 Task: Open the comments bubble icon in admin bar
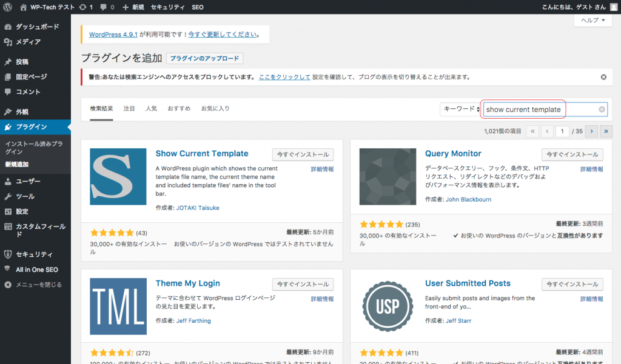(x=107, y=7)
